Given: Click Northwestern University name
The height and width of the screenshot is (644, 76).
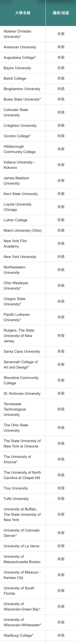Looking at the screenshot, I should [x=14, y=270].
